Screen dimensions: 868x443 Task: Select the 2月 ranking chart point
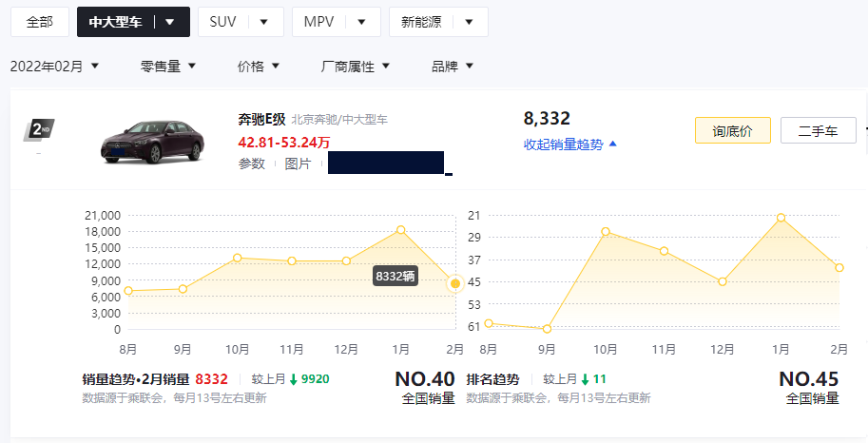(x=839, y=268)
